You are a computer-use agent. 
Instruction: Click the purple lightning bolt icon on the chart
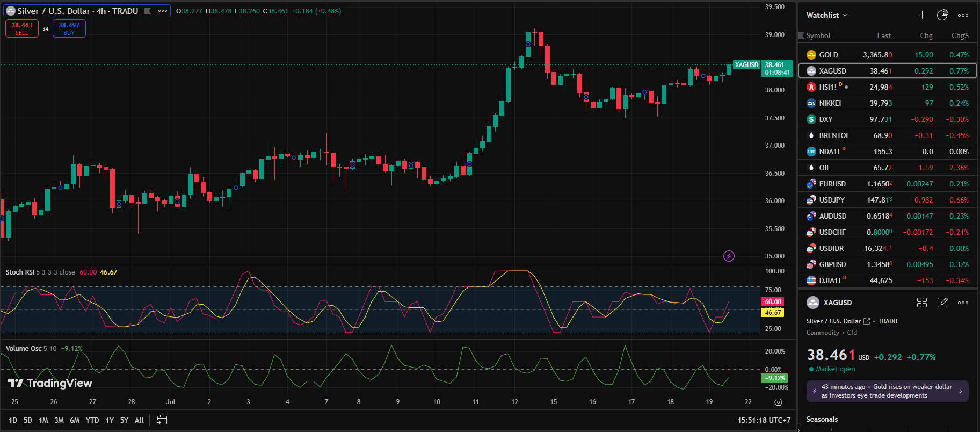(x=729, y=256)
